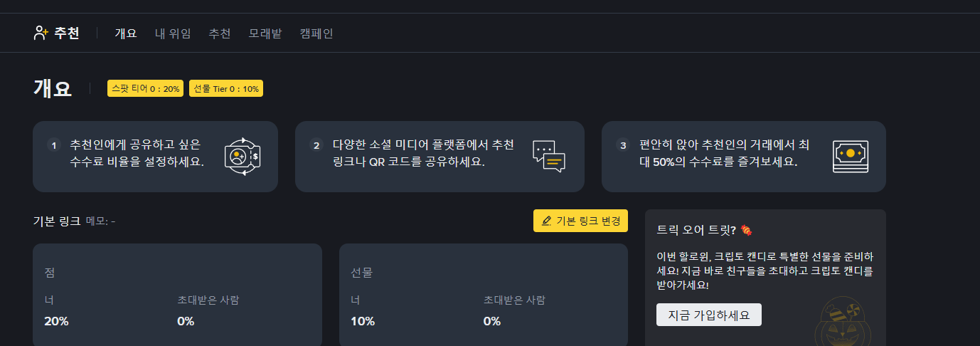Click the 지금 가입하세요 button

click(x=708, y=315)
